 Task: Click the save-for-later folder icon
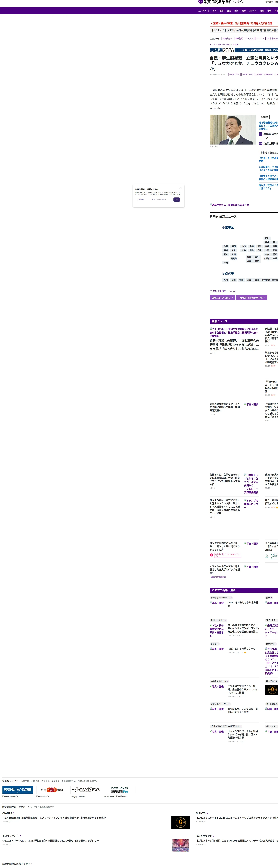tap(211, 291)
